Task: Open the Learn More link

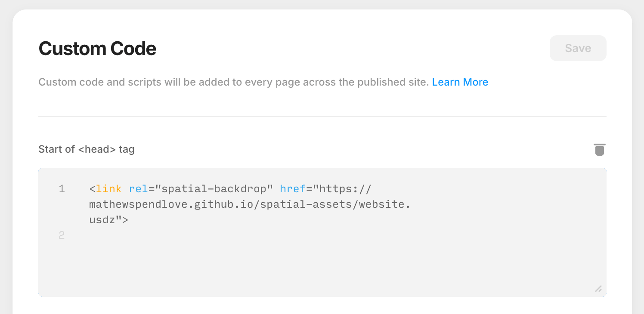Action: (460, 82)
